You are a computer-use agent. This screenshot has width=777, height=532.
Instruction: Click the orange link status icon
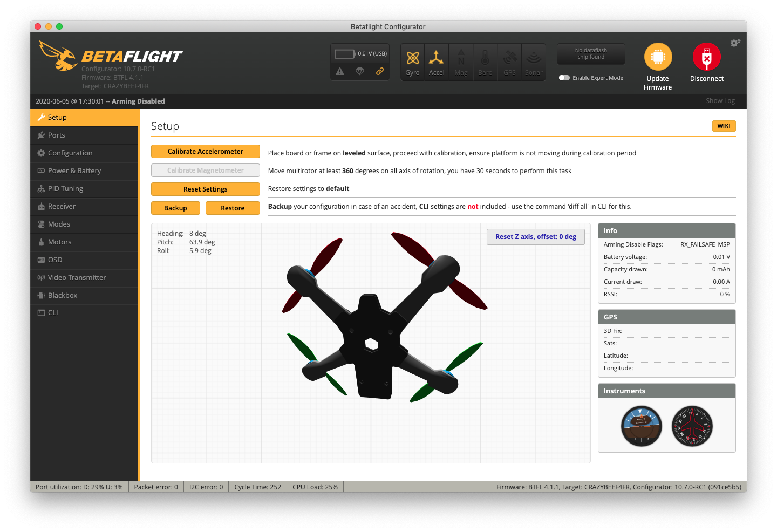click(x=380, y=71)
